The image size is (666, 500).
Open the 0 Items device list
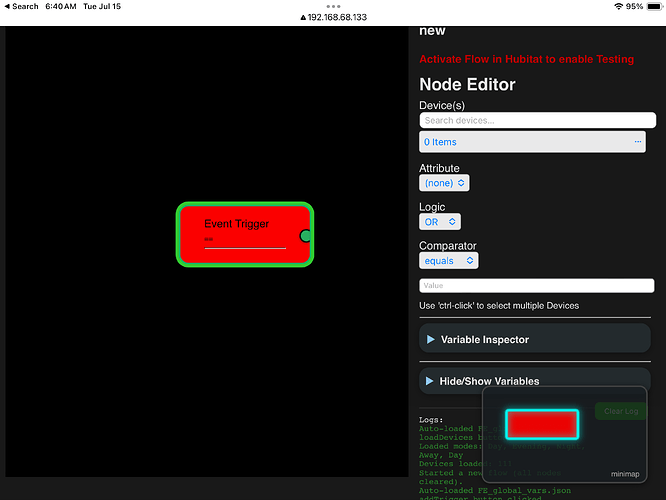coord(532,142)
